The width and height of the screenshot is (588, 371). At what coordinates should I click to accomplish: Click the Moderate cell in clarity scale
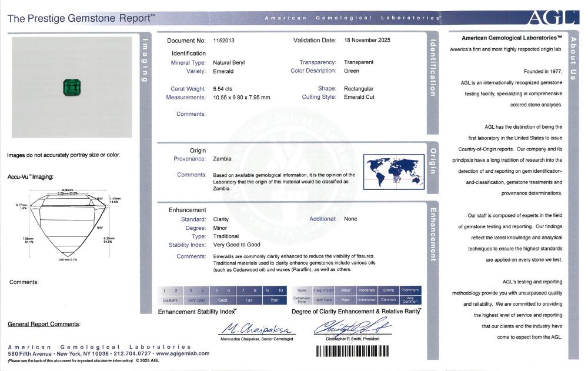point(367,290)
